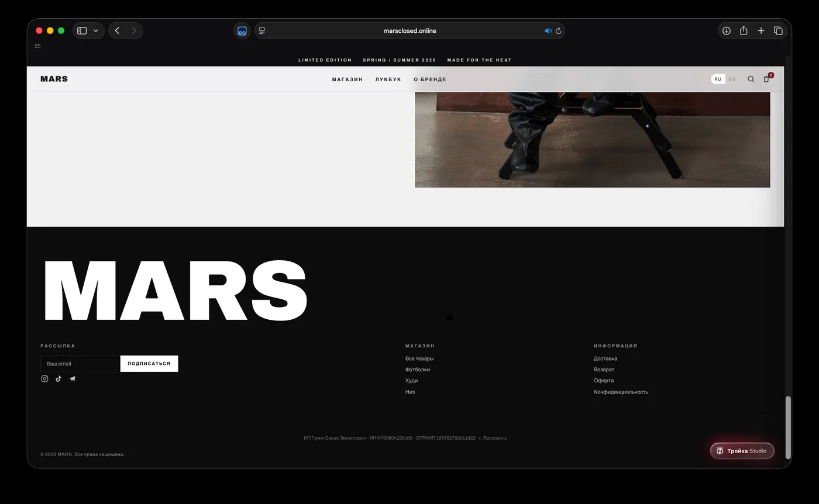Open the Доставка information link

[605, 358]
